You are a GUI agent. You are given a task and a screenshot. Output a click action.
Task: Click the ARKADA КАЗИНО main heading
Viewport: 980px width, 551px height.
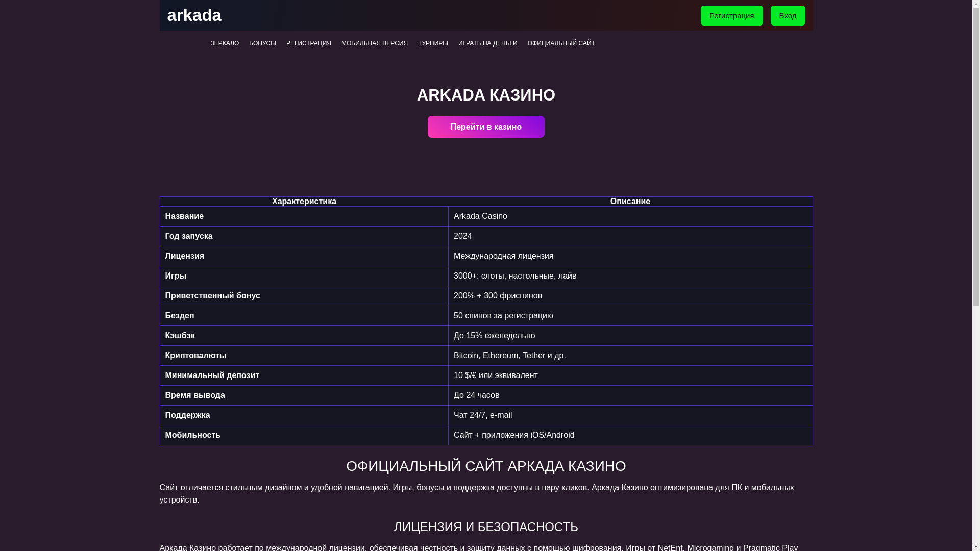pos(486,95)
